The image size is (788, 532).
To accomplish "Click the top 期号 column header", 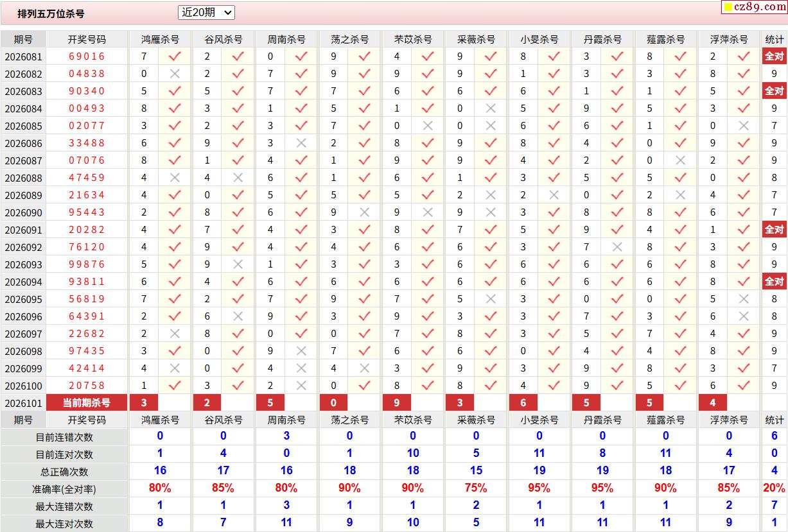I will pos(23,39).
